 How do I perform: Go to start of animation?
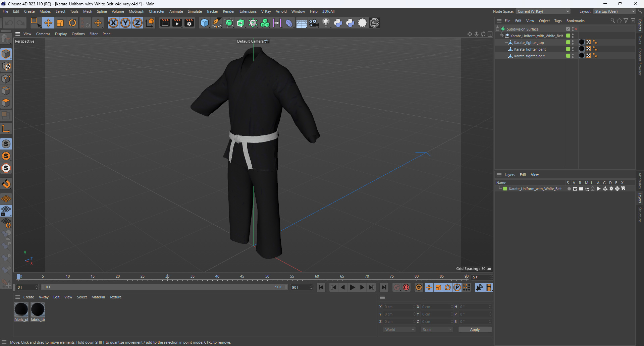coord(321,287)
